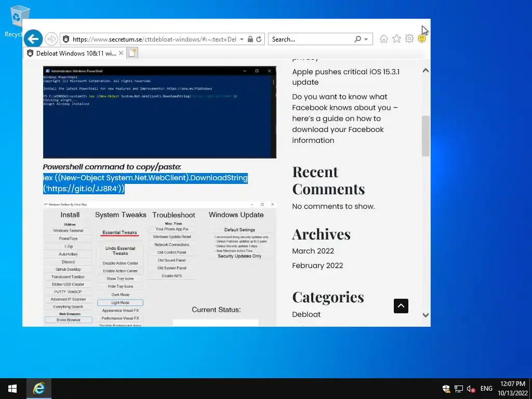Open the Facebook information guide link
The width and height of the screenshot is (532, 399).
coord(345,118)
